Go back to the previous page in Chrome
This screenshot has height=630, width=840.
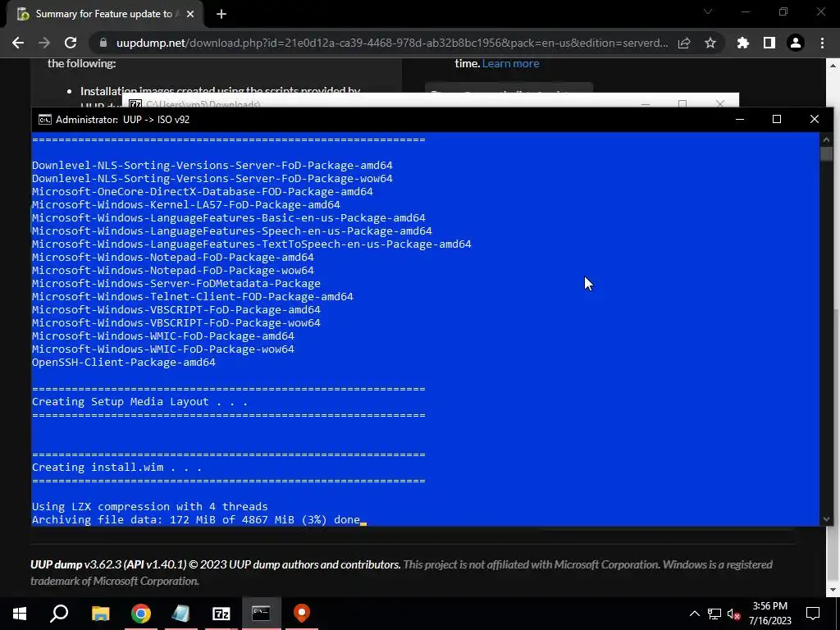(x=18, y=43)
